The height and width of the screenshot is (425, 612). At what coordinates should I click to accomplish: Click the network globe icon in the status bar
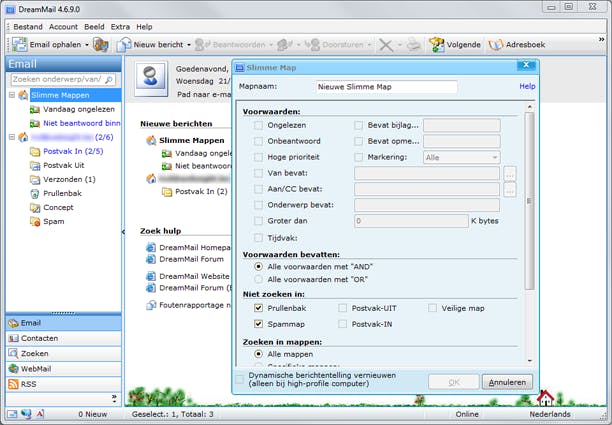click(x=26, y=414)
